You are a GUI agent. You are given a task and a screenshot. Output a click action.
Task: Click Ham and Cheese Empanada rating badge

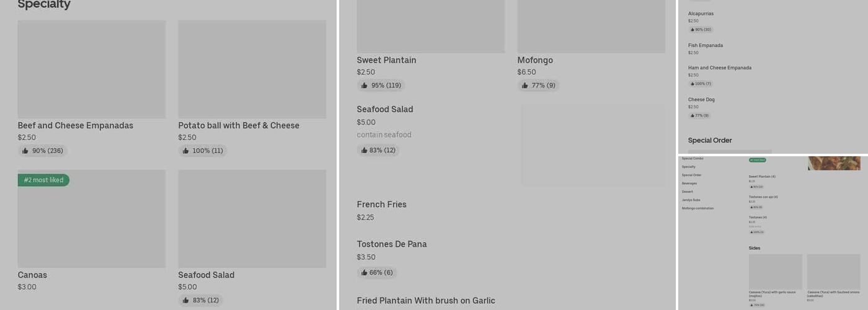(x=701, y=84)
